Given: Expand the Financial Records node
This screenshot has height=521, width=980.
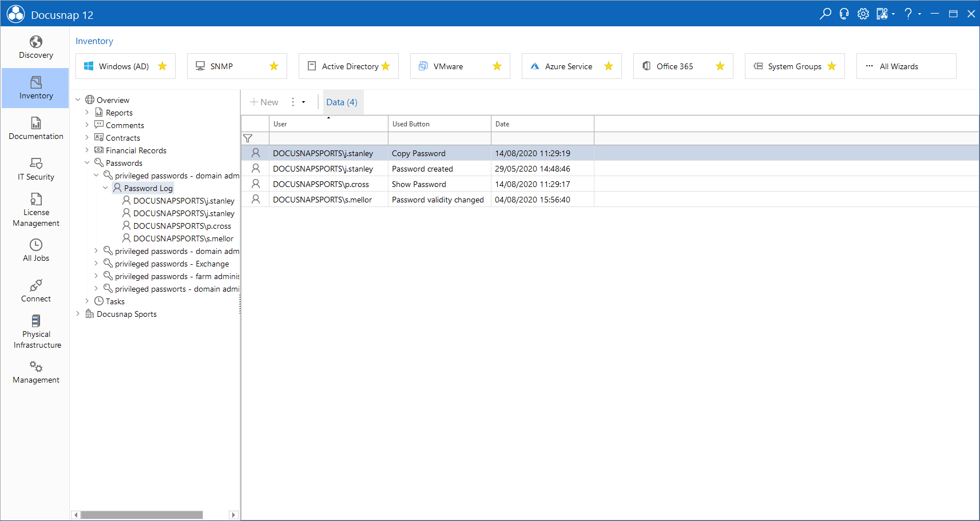Looking at the screenshot, I should [87, 150].
